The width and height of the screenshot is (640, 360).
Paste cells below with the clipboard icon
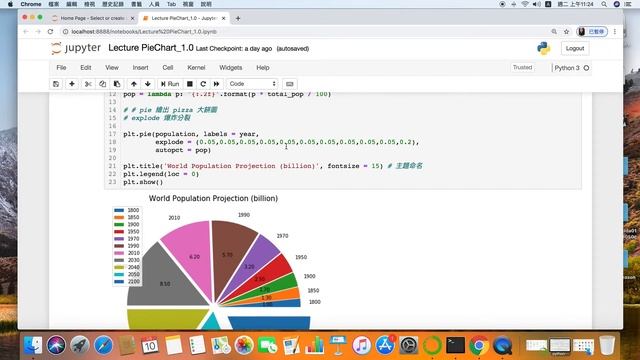coord(117,84)
